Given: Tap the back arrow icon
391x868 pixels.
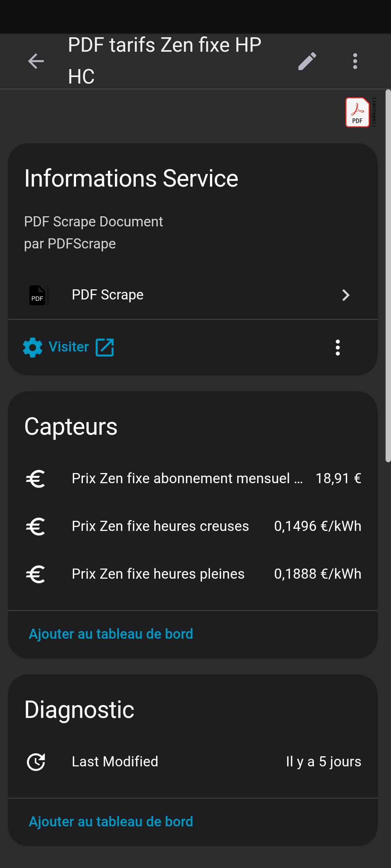Looking at the screenshot, I should point(36,61).
